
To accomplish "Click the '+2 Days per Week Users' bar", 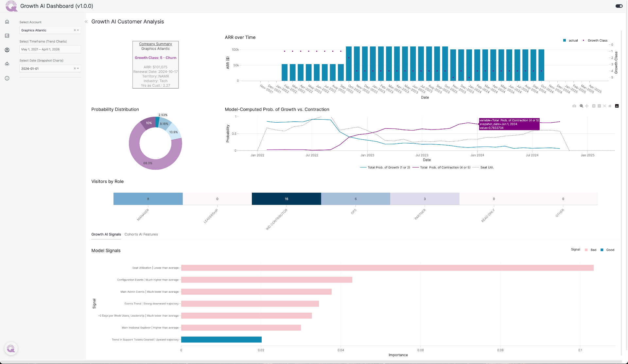I will 246,316.
